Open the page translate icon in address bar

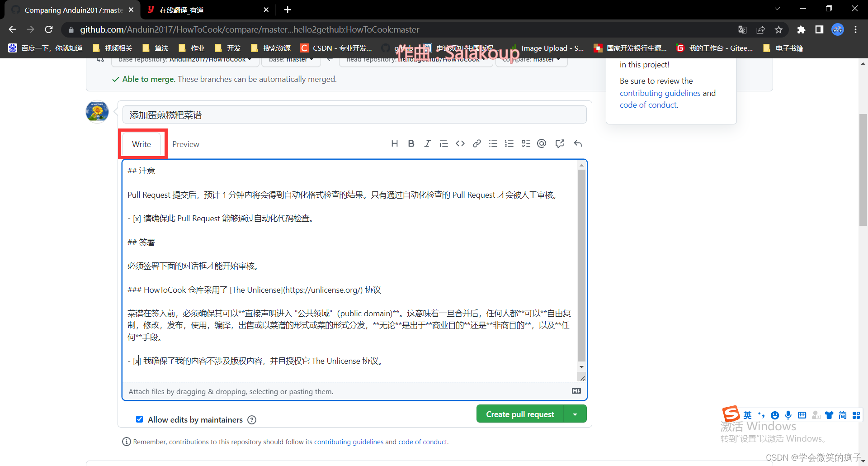point(742,29)
